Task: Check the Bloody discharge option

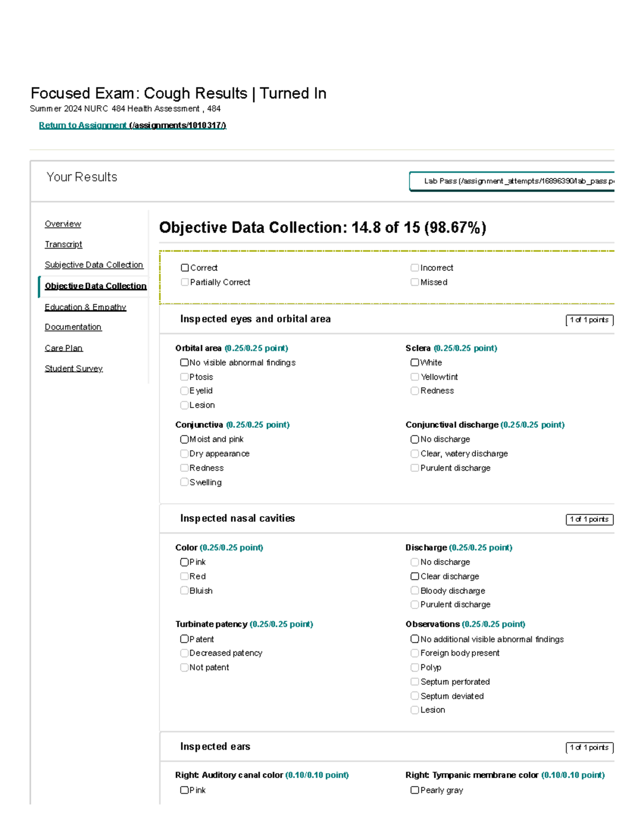Action: pyautogui.click(x=415, y=591)
